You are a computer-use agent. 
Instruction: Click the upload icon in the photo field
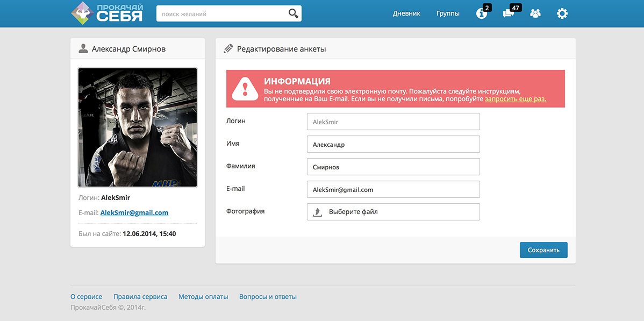coord(318,212)
